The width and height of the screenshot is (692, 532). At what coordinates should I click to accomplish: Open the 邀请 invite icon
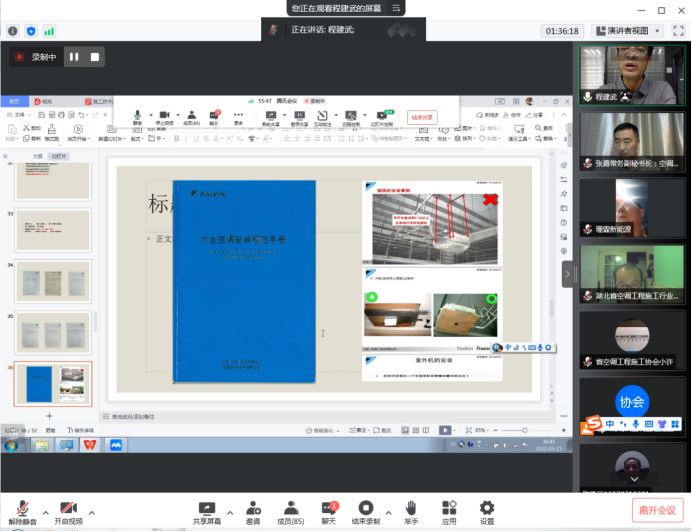click(x=253, y=512)
